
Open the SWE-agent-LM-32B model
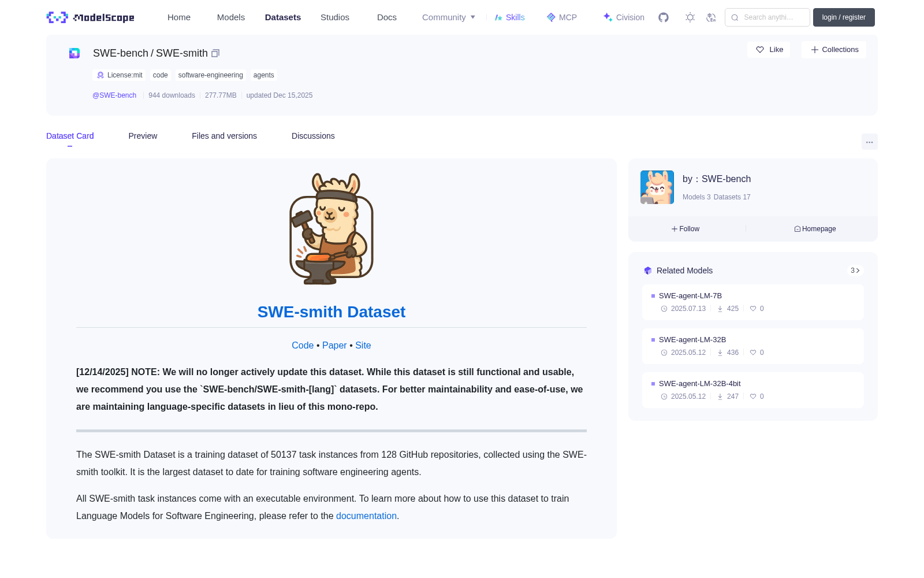coord(692,340)
